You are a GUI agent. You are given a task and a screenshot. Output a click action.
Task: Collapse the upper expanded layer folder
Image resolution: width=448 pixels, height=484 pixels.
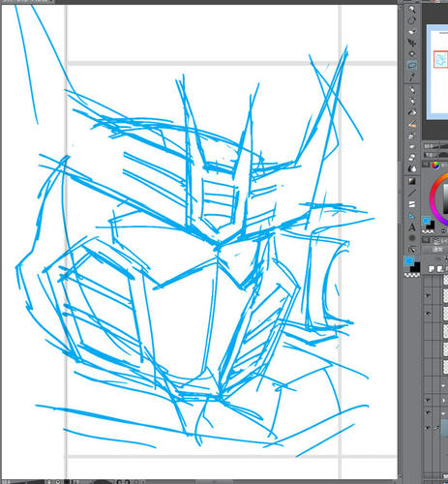444,385
